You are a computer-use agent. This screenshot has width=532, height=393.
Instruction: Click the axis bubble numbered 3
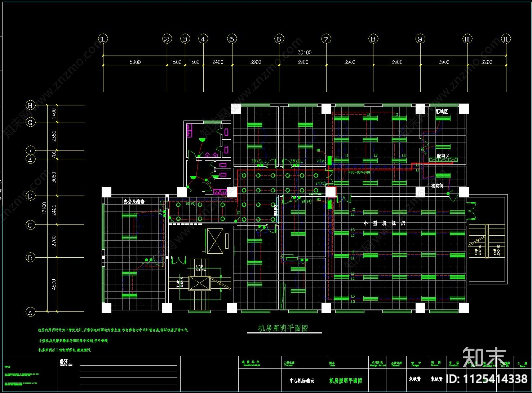tap(185, 39)
